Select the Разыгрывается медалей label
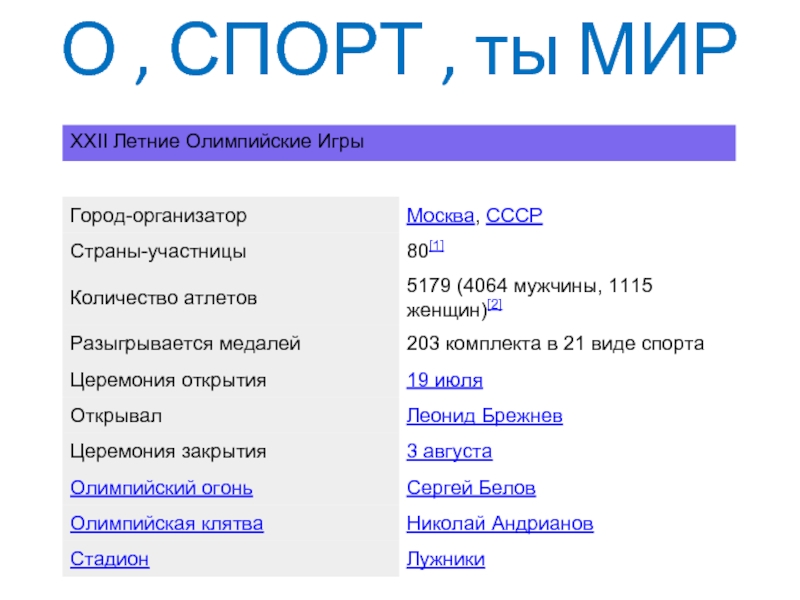 pos(185,344)
